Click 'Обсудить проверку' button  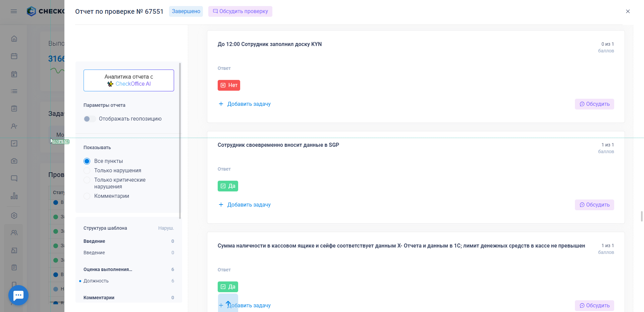[240, 11]
